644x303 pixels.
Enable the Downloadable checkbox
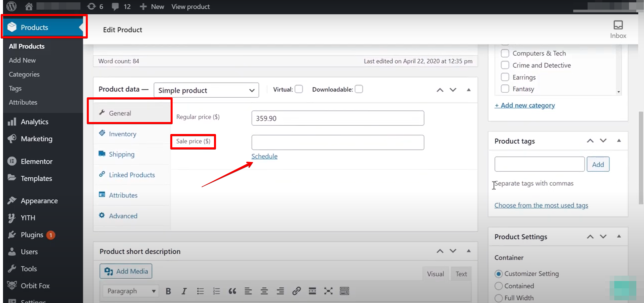[359, 89]
